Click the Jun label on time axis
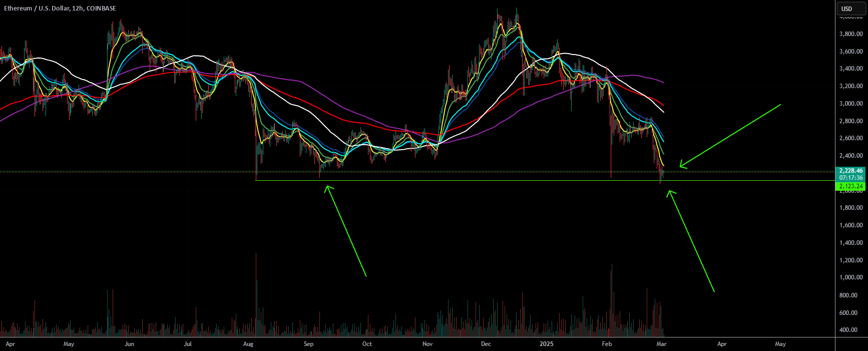 point(129,344)
